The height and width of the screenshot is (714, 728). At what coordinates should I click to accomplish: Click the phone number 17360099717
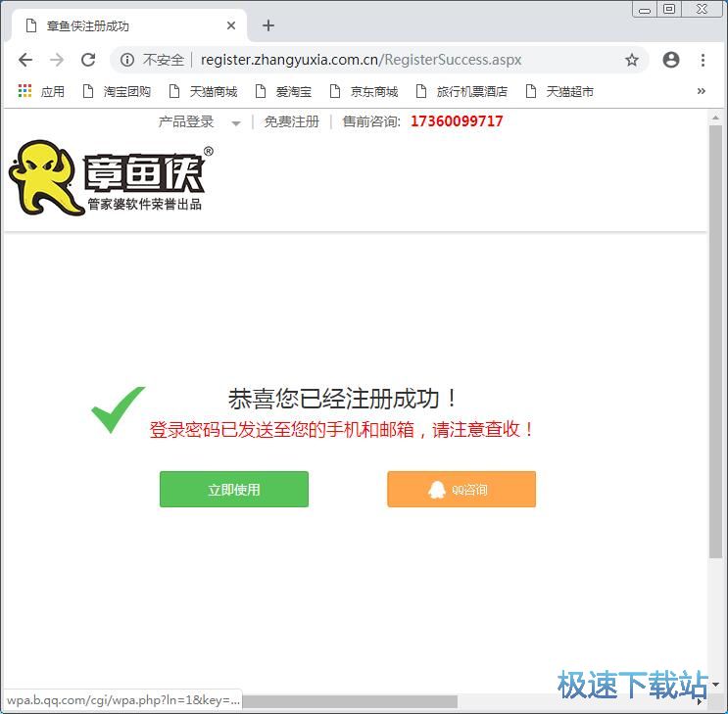[x=457, y=121]
